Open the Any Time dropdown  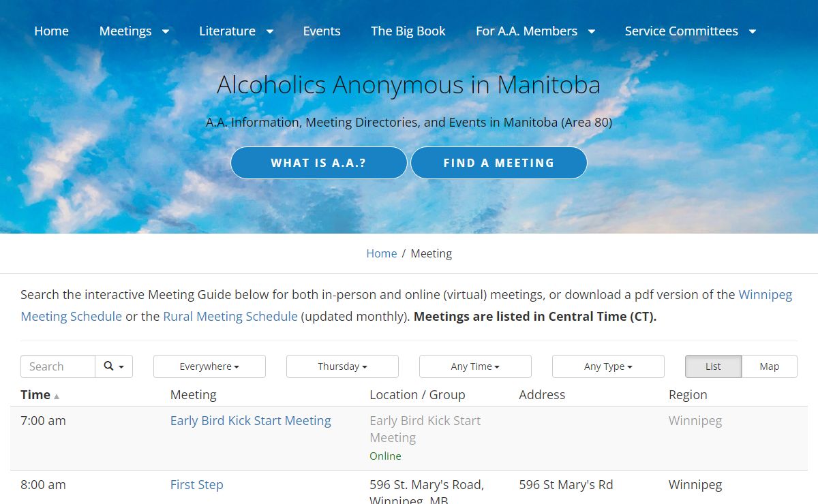[x=475, y=366]
